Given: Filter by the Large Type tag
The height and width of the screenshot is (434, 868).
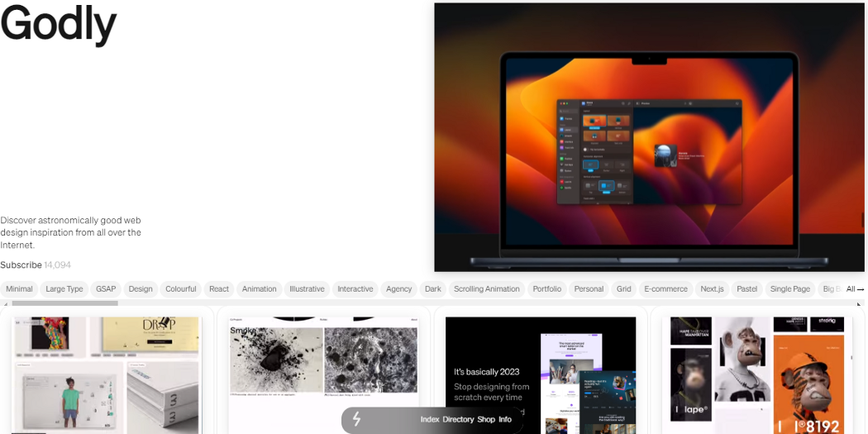Looking at the screenshot, I should pyautogui.click(x=64, y=289).
